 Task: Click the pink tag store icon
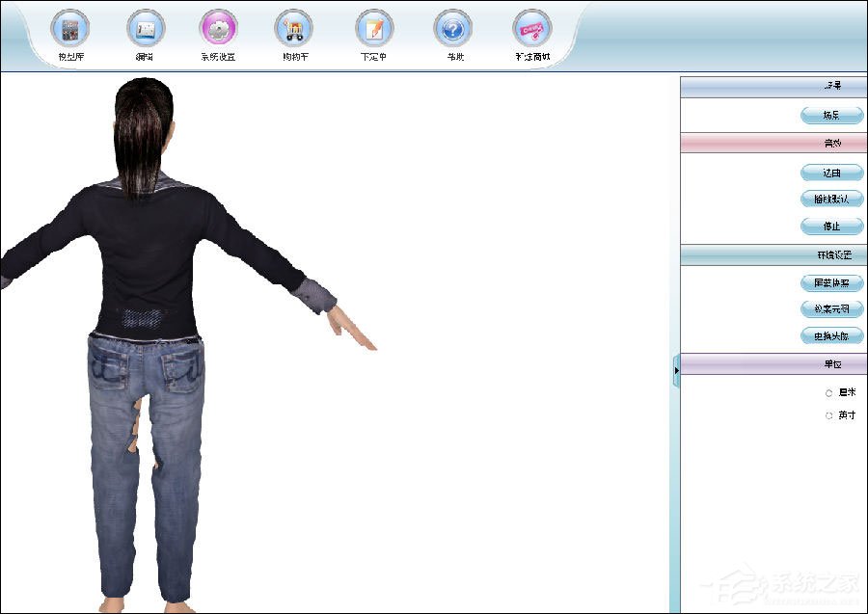(x=532, y=29)
